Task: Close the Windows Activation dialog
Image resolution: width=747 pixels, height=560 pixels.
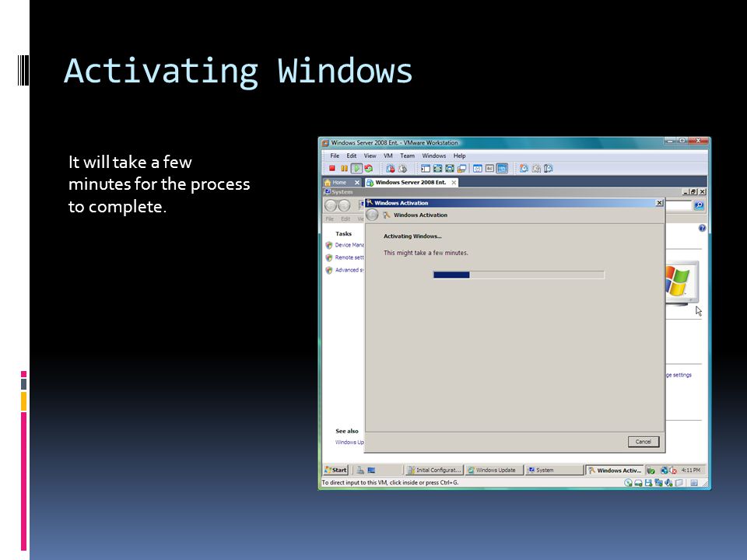Action: pyautogui.click(x=659, y=203)
